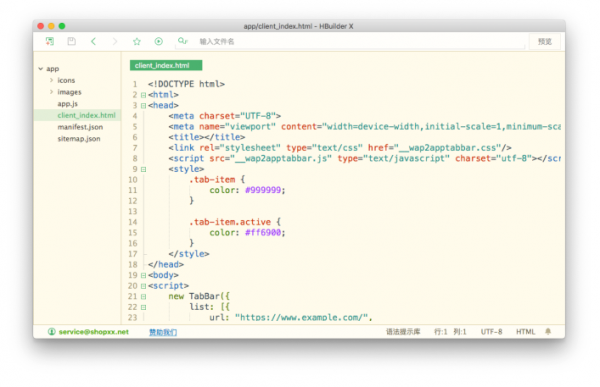Viewport: 600px width, 387px height.
Task: Click the yellow minimize window button
Action: coord(51,26)
